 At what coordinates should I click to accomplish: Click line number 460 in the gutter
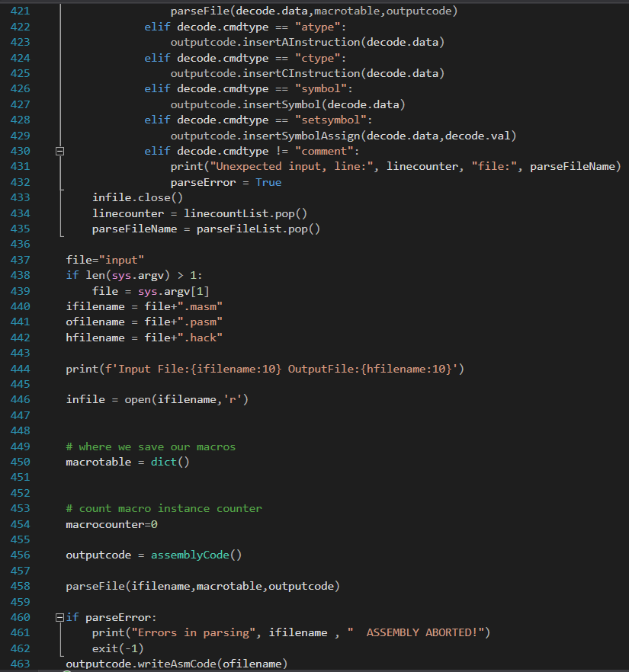(20, 617)
